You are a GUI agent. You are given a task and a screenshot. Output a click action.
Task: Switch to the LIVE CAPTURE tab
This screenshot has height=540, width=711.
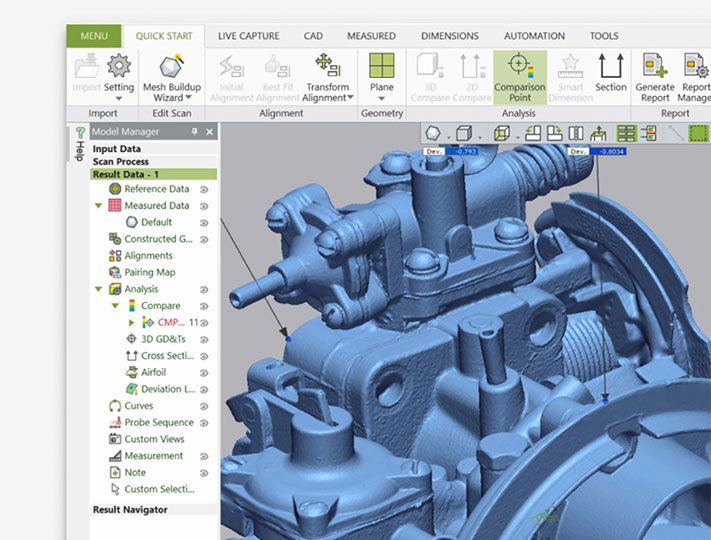[x=247, y=36]
